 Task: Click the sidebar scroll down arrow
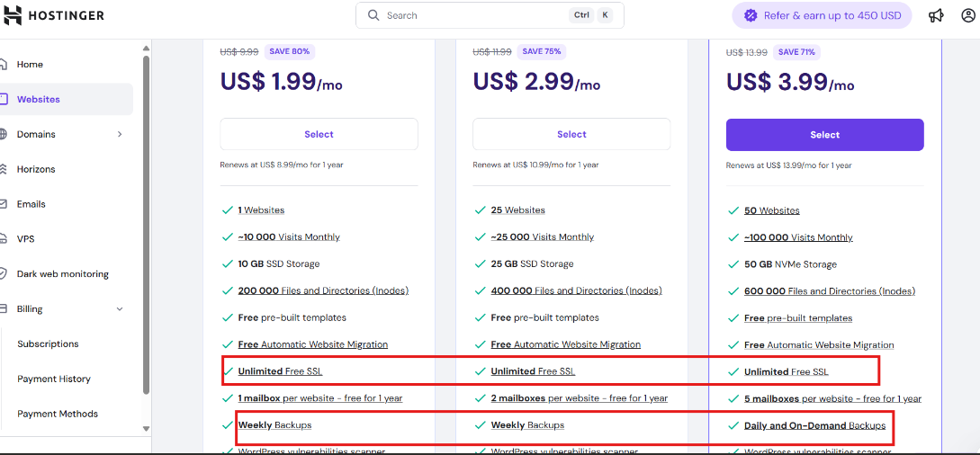pos(147,429)
